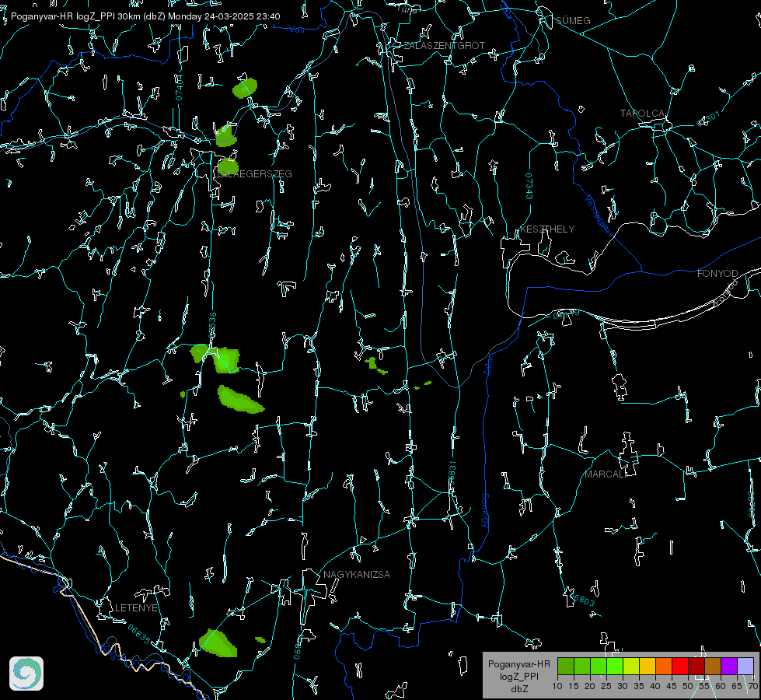Pick the 40–45 dBZ orange legend swatch
The image size is (761, 700).
[x=664, y=666]
